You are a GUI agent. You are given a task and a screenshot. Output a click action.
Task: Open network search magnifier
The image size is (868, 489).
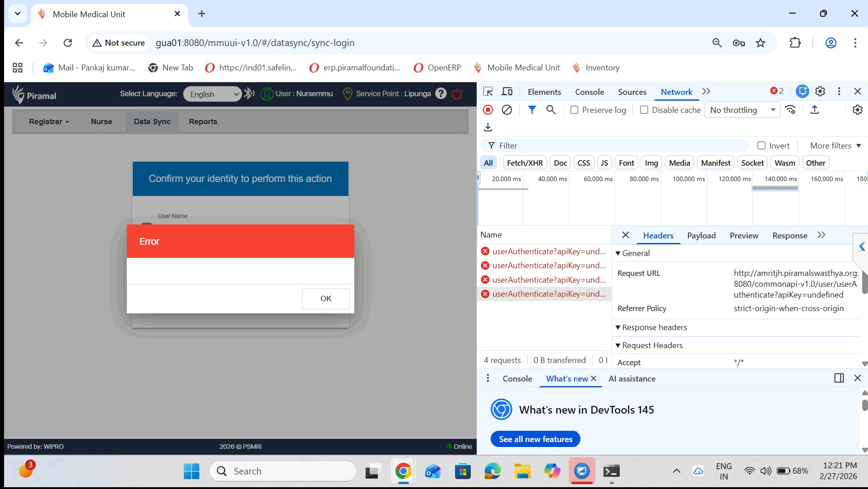coord(551,110)
